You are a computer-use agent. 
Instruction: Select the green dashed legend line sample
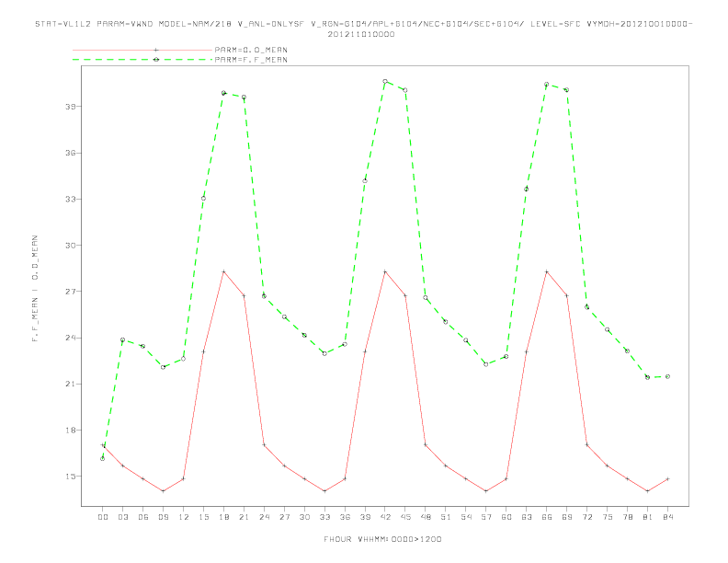coord(142,60)
